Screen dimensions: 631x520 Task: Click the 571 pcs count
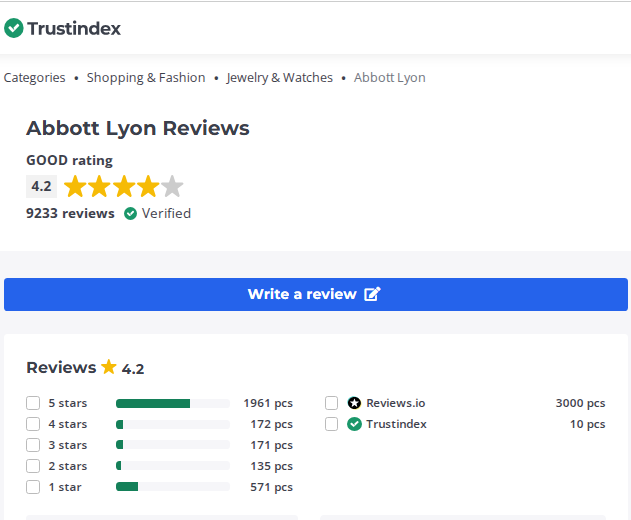tap(272, 487)
